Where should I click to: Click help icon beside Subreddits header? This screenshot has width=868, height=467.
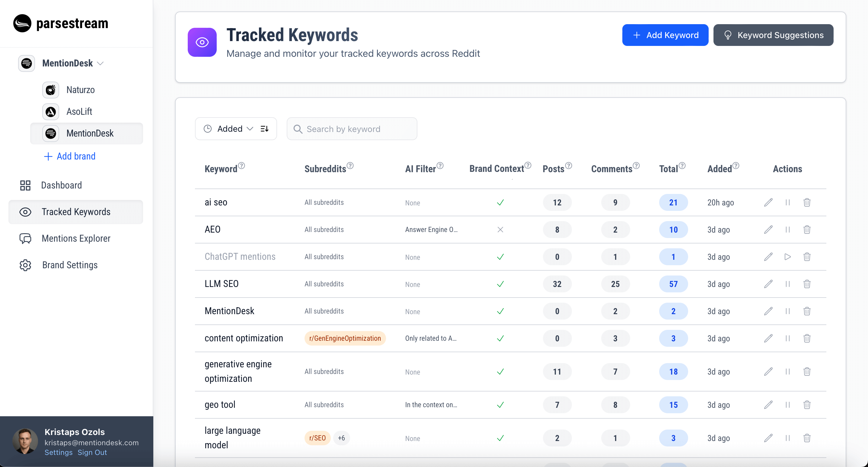[350, 166]
